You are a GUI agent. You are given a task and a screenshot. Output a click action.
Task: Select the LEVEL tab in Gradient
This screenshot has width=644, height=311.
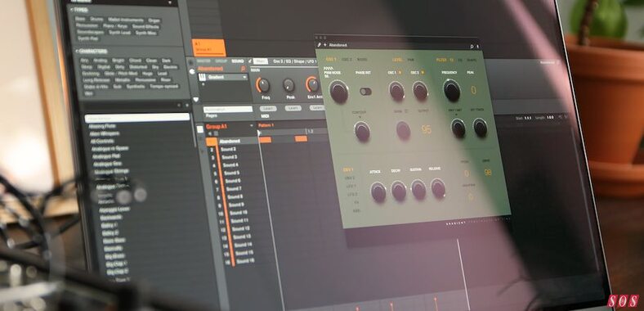[x=397, y=60]
